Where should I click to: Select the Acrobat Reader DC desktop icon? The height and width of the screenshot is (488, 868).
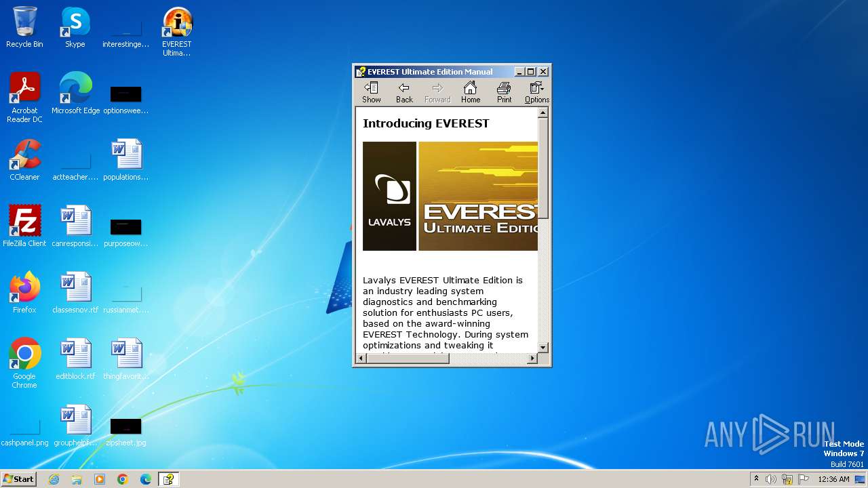coord(24,98)
